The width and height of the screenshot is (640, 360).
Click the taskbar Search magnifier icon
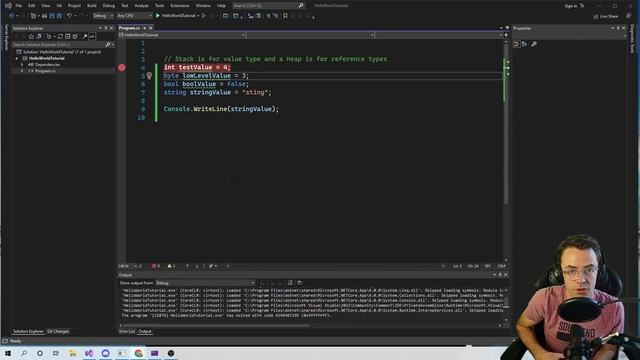[24, 353]
